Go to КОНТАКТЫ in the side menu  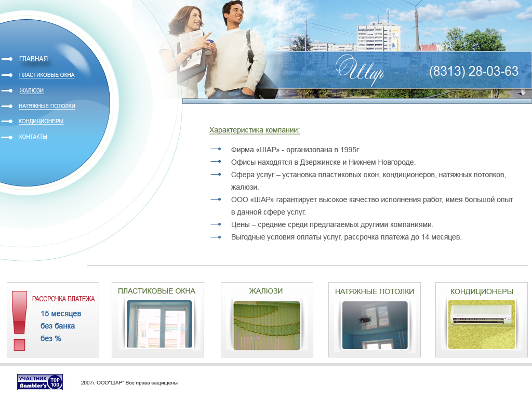[33, 137]
